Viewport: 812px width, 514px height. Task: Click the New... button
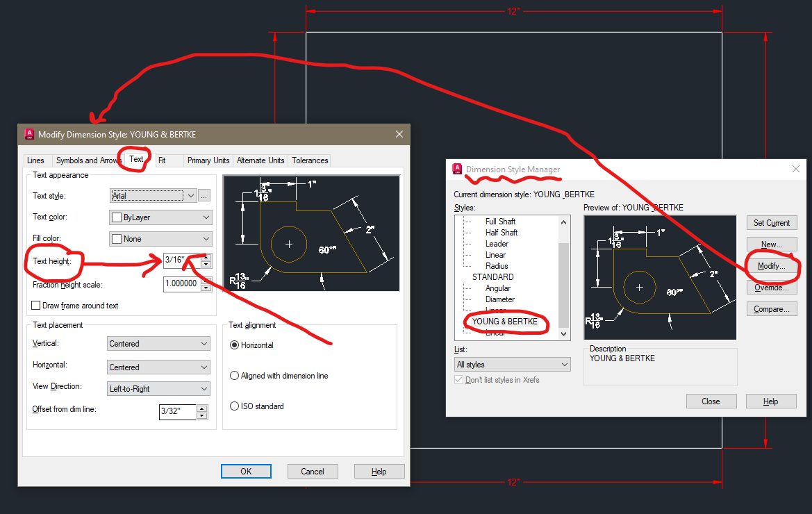coord(772,244)
